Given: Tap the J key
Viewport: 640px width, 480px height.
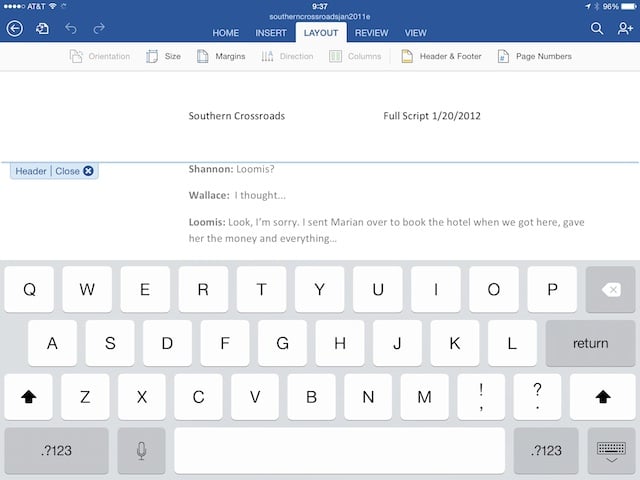Looking at the screenshot, I should pyautogui.click(x=397, y=343).
